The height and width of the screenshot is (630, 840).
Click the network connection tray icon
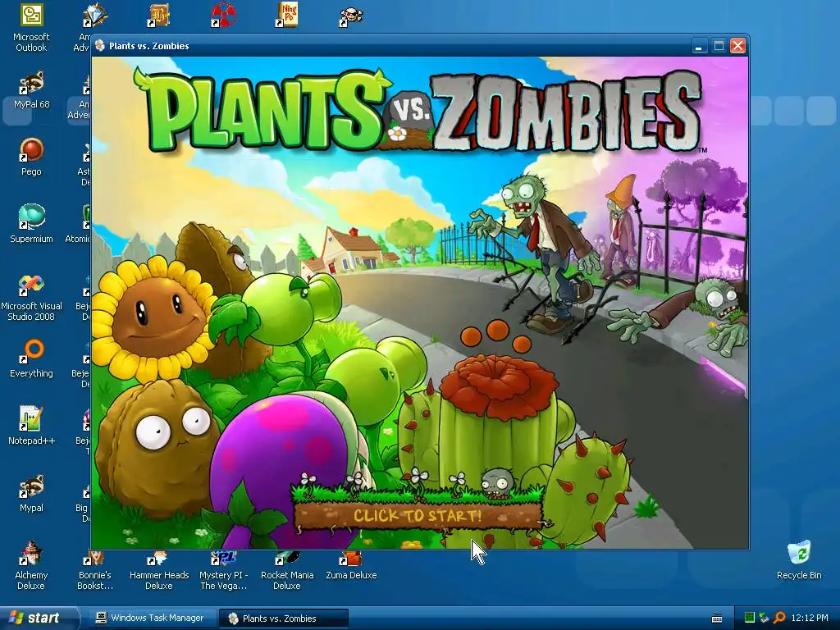click(764, 619)
